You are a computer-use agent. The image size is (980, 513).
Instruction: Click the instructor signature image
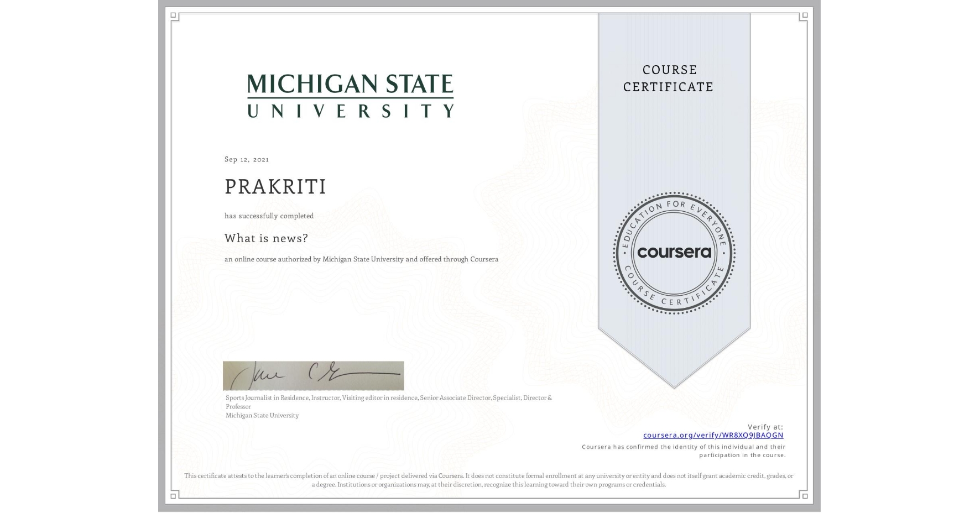pyautogui.click(x=313, y=375)
